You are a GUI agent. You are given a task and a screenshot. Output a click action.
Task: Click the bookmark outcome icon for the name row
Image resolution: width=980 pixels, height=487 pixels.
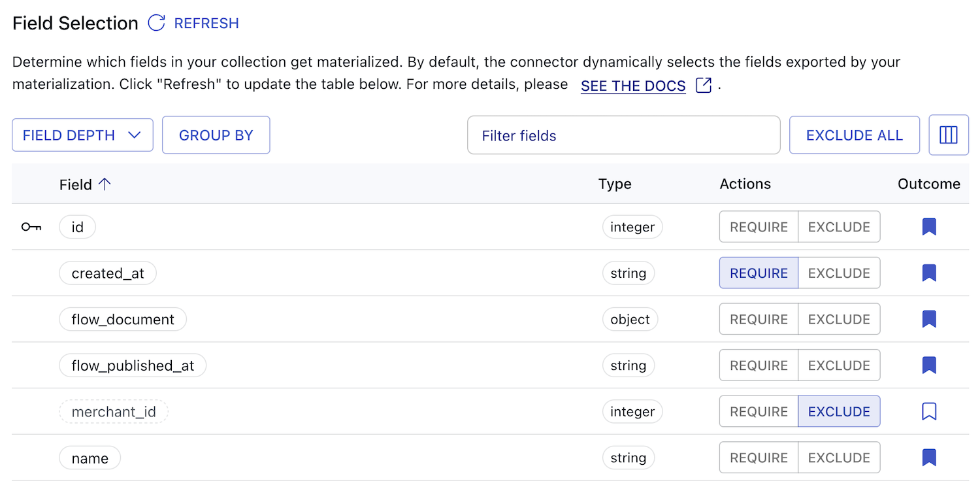(929, 458)
